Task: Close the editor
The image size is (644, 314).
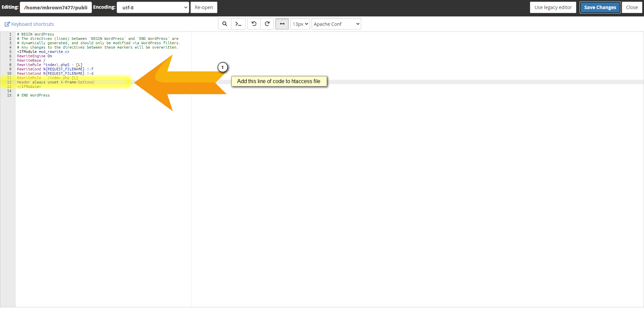Action: coord(632,7)
